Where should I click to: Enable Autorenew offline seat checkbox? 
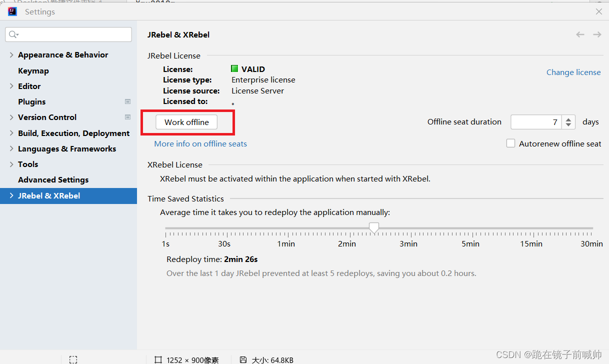click(510, 143)
